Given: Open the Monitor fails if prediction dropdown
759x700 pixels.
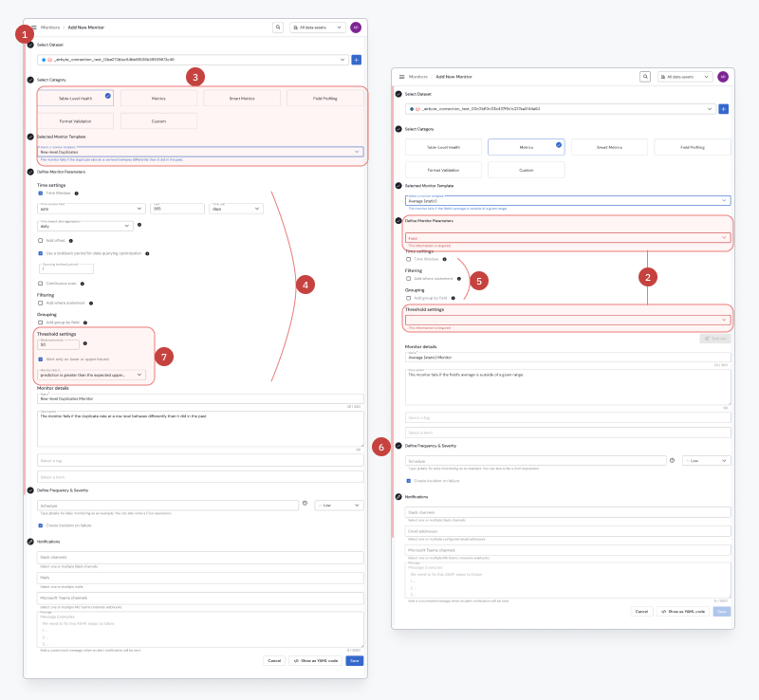Looking at the screenshot, I should (x=91, y=375).
